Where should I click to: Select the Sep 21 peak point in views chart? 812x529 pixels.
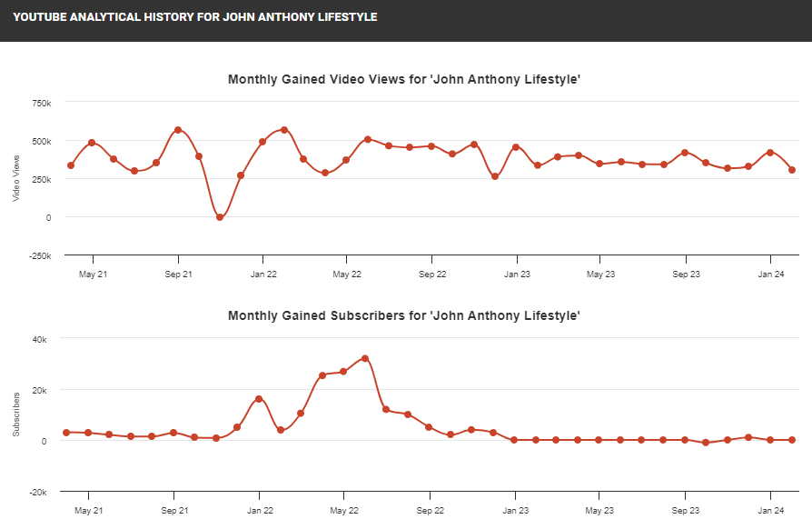pyautogui.click(x=178, y=130)
